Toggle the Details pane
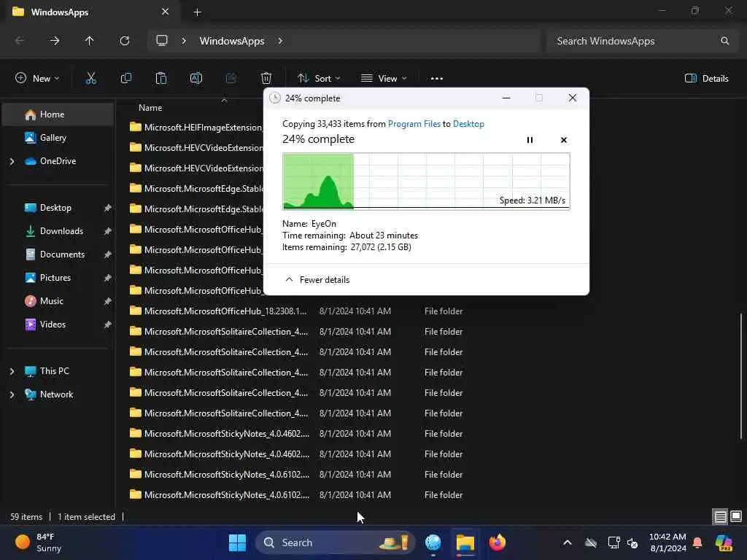The height and width of the screenshot is (560, 747). pos(706,79)
